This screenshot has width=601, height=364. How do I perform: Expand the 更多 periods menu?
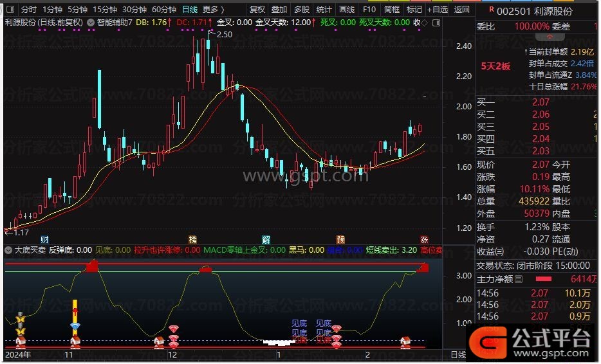tap(213, 9)
